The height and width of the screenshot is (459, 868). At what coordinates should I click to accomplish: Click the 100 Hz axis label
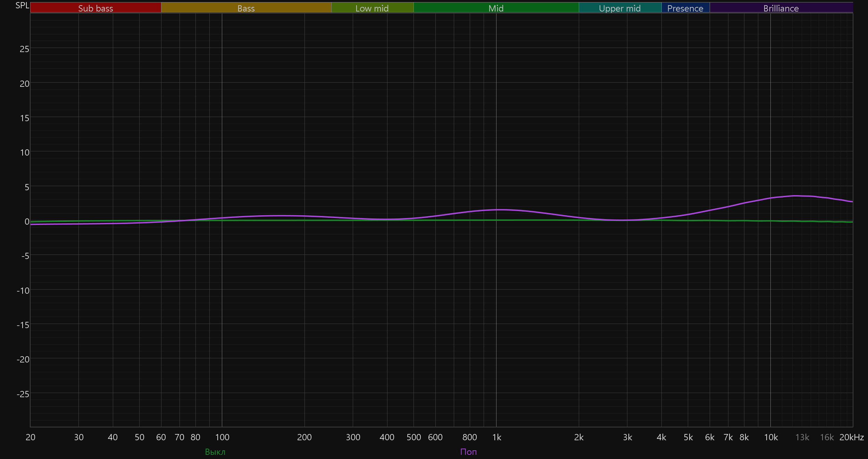pos(222,437)
